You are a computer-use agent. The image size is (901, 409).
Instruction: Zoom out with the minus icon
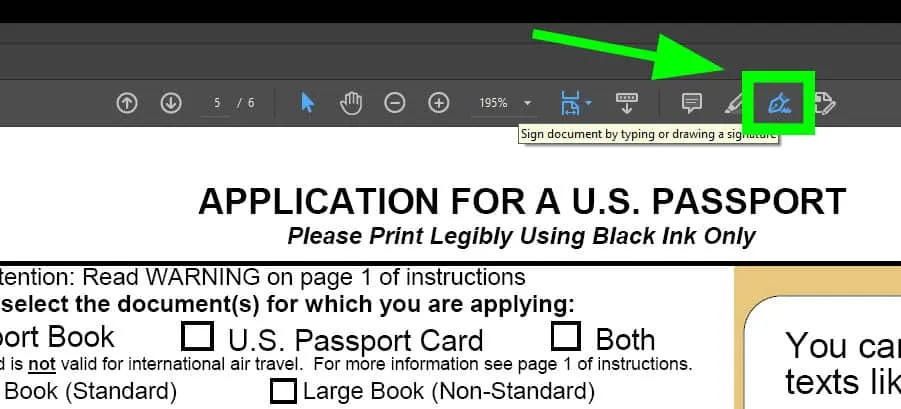(395, 103)
